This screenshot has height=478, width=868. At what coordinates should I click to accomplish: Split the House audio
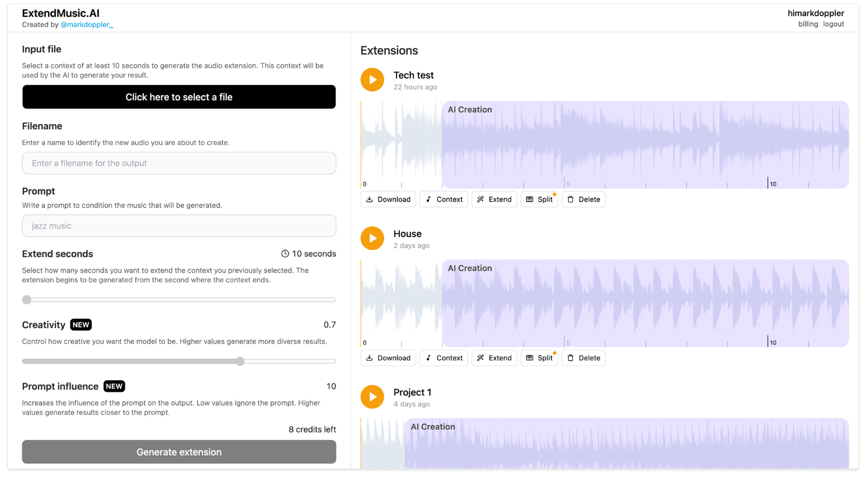click(x=539, y=358)
